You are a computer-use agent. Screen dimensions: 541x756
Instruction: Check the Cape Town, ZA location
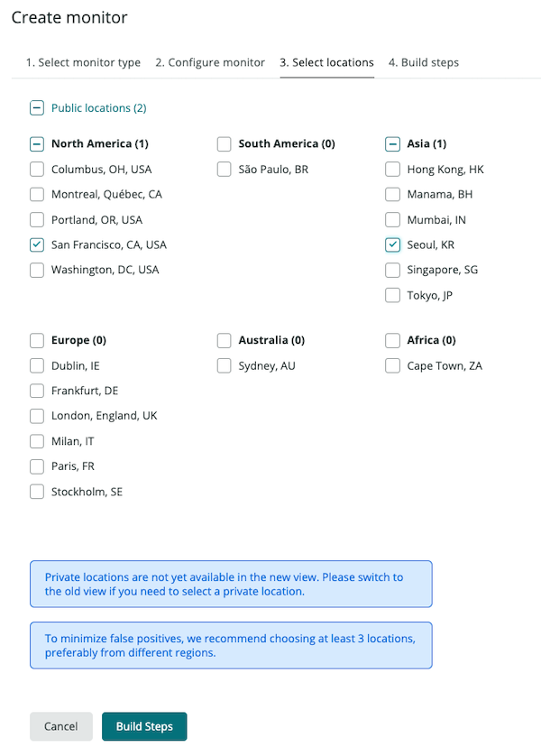[392, 365]
